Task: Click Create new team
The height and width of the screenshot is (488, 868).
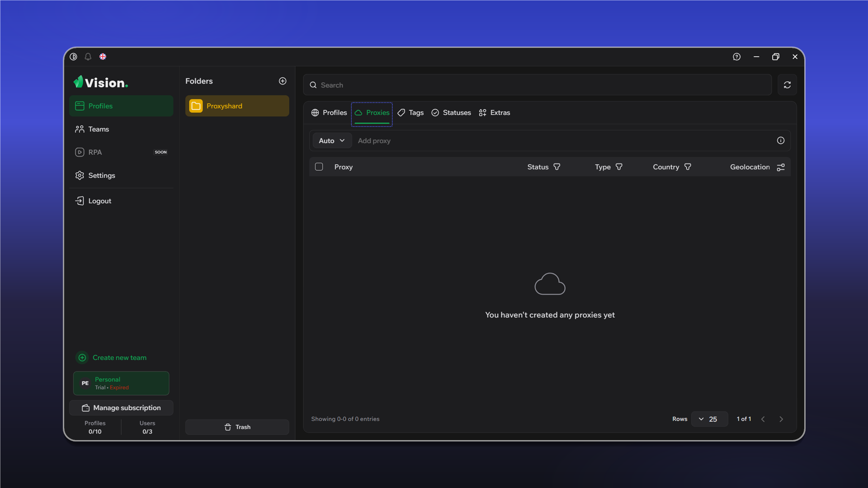Action: (x=111, y=357)
